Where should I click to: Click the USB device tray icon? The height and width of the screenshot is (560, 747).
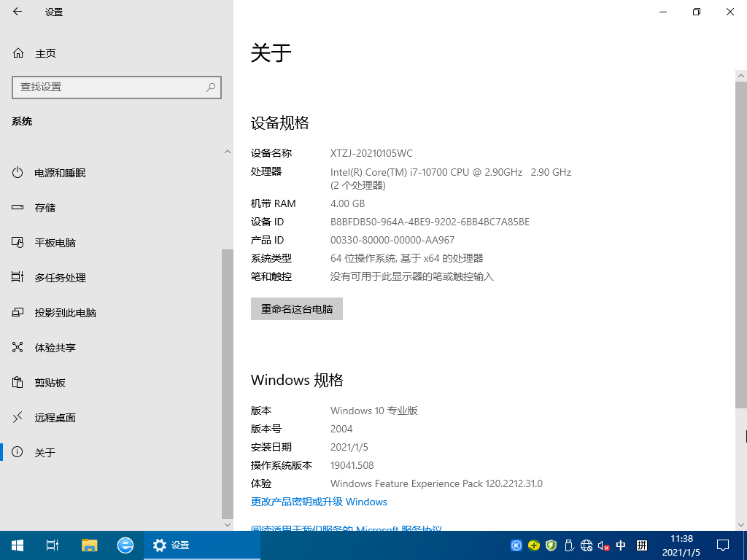[x=569, y=545]
